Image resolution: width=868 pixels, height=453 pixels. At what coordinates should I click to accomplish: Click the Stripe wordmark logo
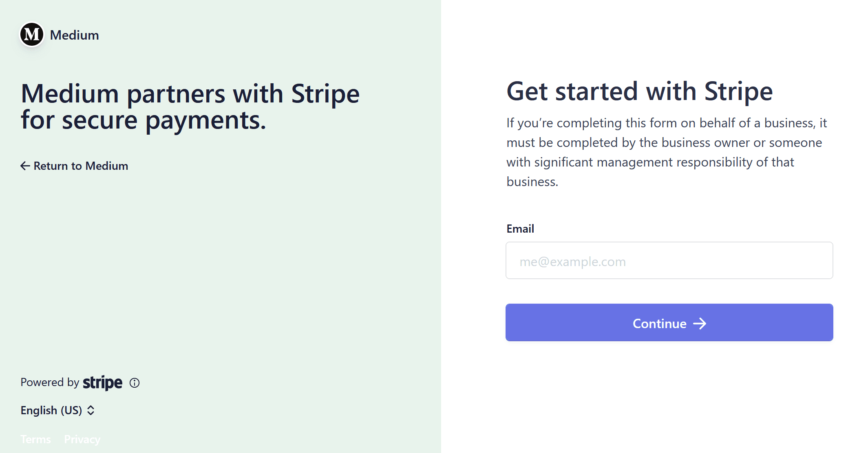(x=102, y=383)
